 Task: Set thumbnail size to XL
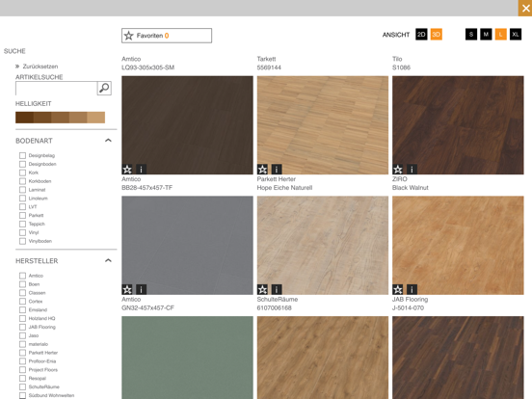[x=516, y=35]
